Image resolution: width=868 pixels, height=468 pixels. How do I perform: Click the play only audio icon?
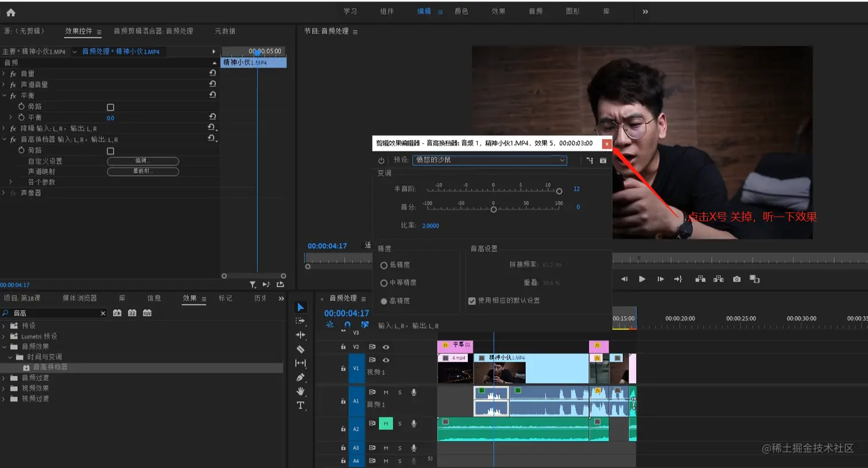click(266, 284)
